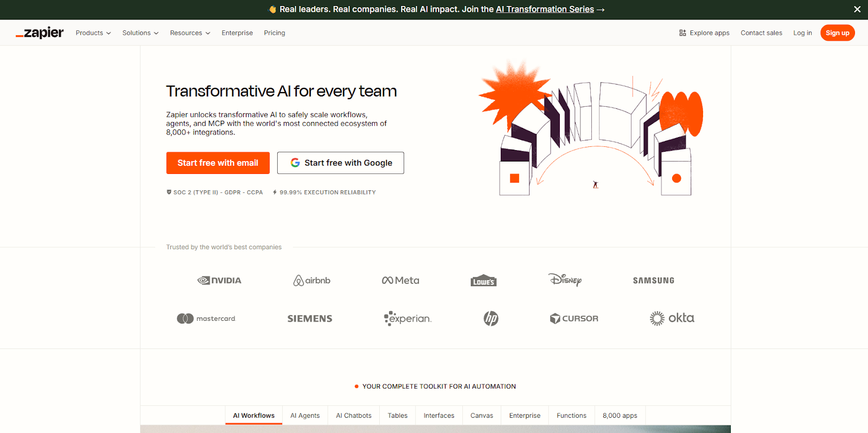Open the Pricing page
Screen dimensions: 868x433
pos(275,33)
